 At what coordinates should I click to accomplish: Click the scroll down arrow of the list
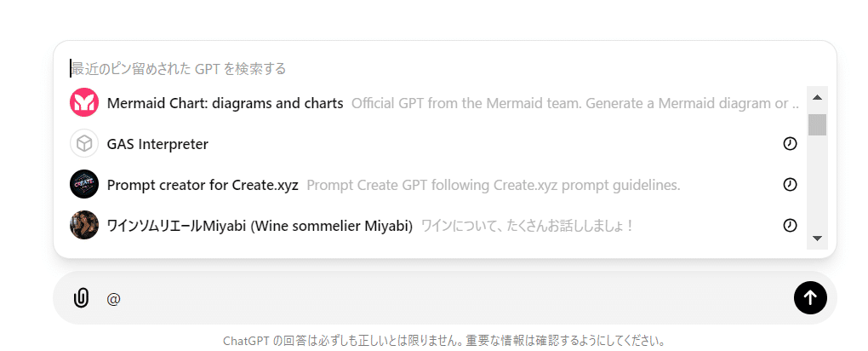[817, 239]
